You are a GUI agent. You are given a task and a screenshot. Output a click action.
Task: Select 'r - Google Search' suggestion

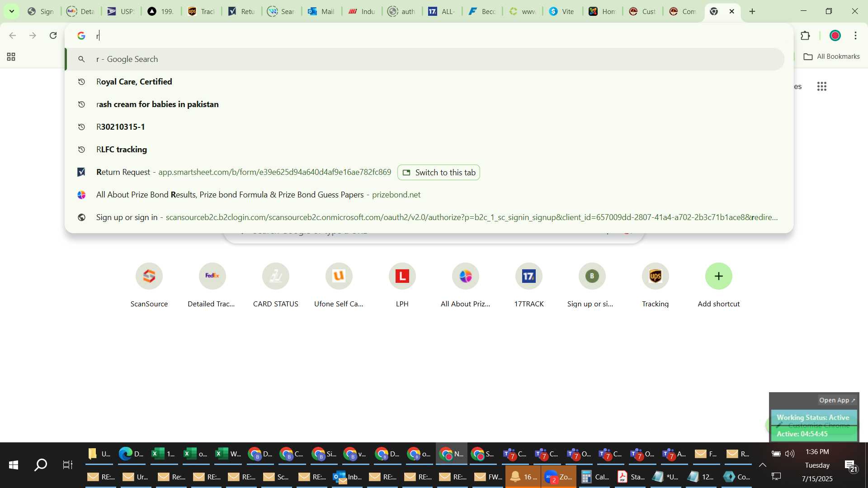coord(425,59)
